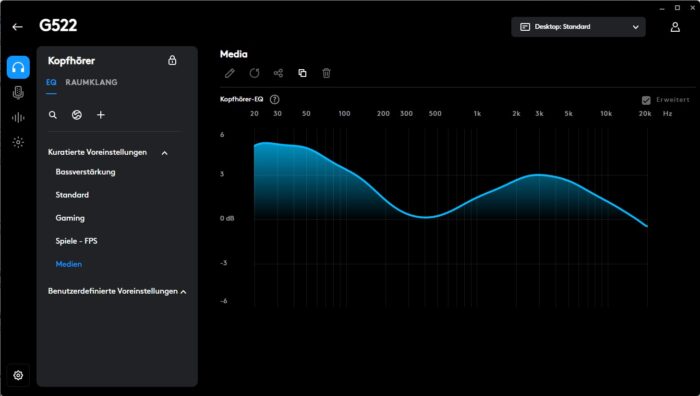This screenshot has height=396, width=700.
Task: Click the 20k frequency label
Action: (x=645, y=114)
